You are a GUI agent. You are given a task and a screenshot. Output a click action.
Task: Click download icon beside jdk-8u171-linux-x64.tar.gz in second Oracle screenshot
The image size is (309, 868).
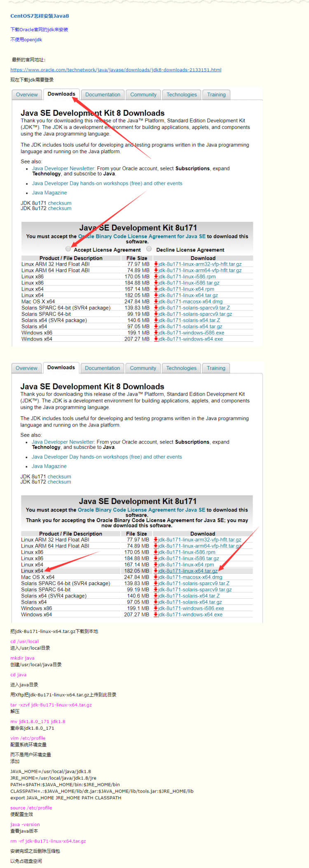point(156,571)
